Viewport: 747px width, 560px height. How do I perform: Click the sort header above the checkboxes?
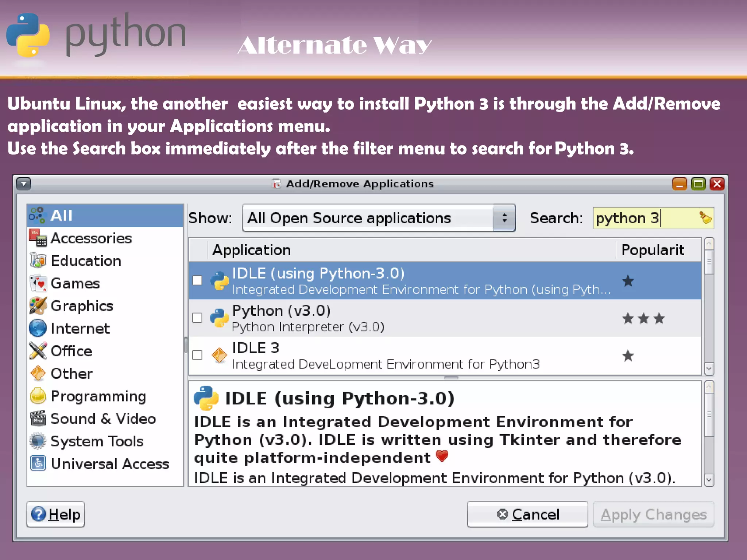click(x=198, y=250)
